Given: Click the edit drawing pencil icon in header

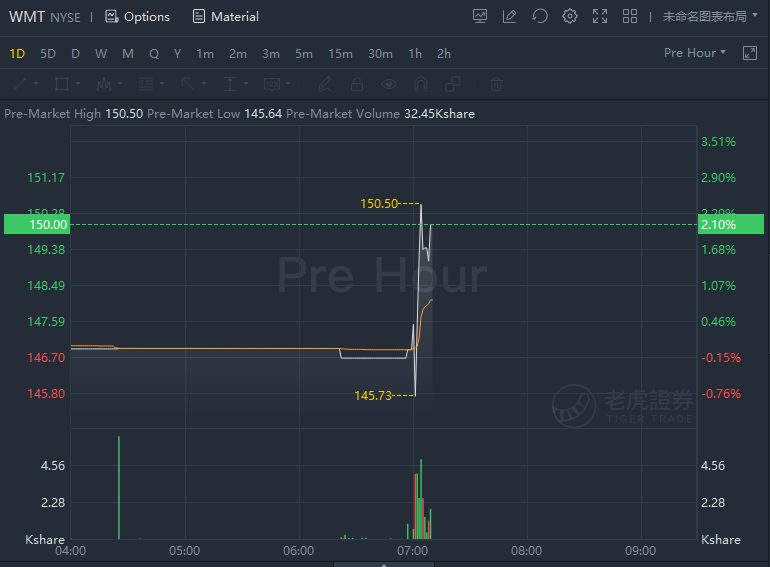Looking at the screenshot, I should point(509,16).
